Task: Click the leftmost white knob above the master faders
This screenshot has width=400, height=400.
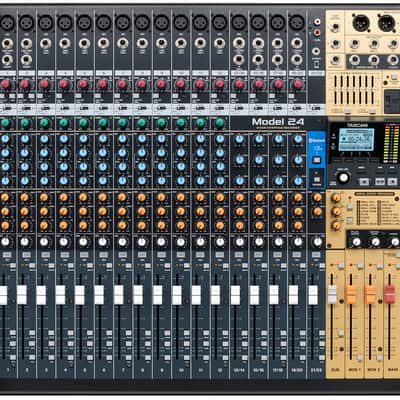Action: coord(356,242)
